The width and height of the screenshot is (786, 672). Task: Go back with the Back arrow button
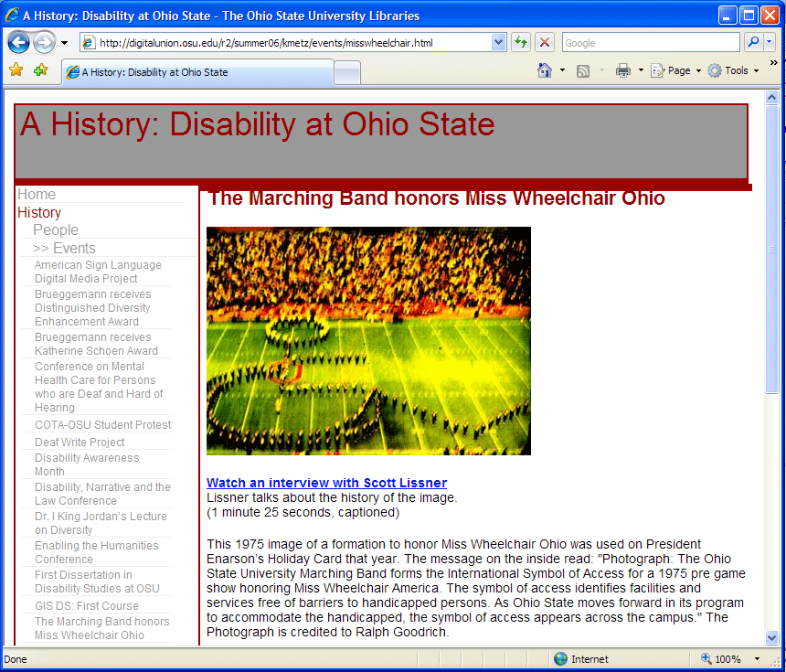pyautogui.click(x=18, y=43)
